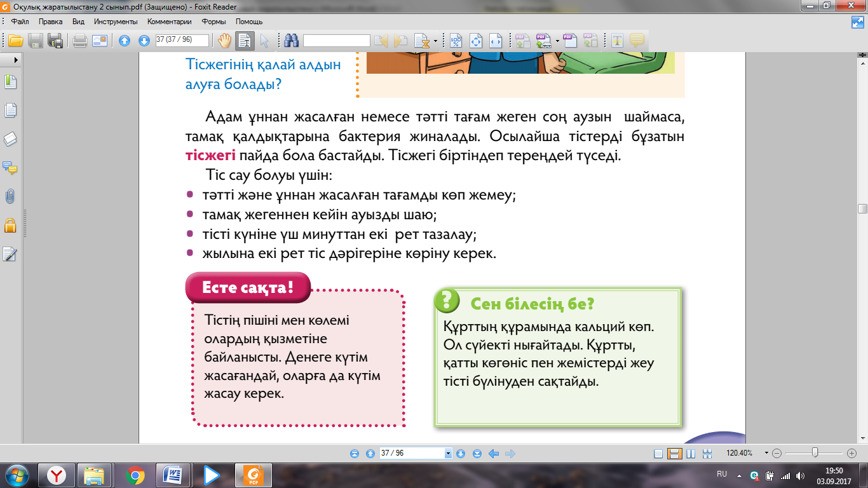Screen dimensions: 868x488
Task: Open Yandex Browser from the taskbar
Action: pyautogui.click(x=57, y=475)
